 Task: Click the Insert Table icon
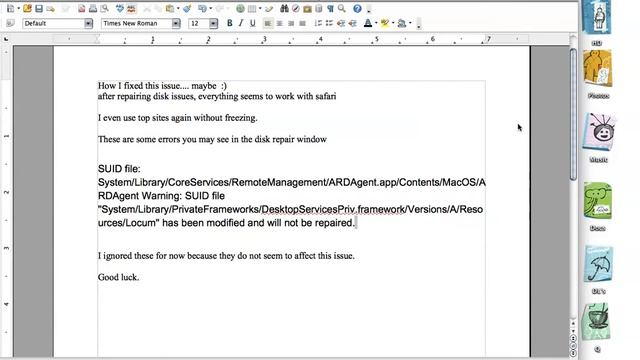click(252, 8)
